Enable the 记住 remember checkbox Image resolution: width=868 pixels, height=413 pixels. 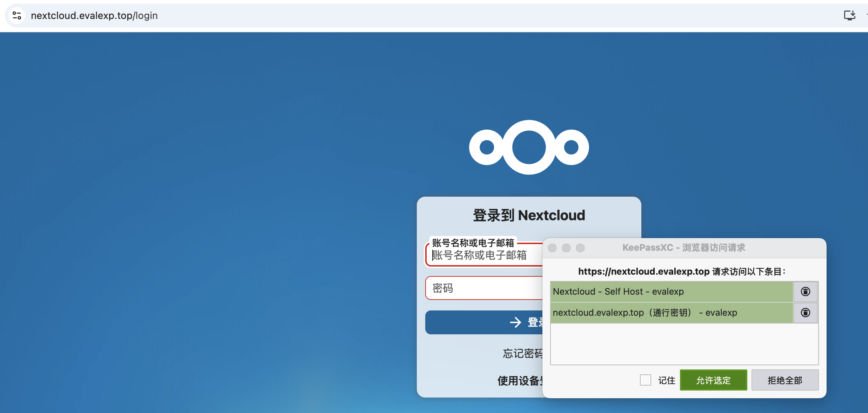(645, 380)
